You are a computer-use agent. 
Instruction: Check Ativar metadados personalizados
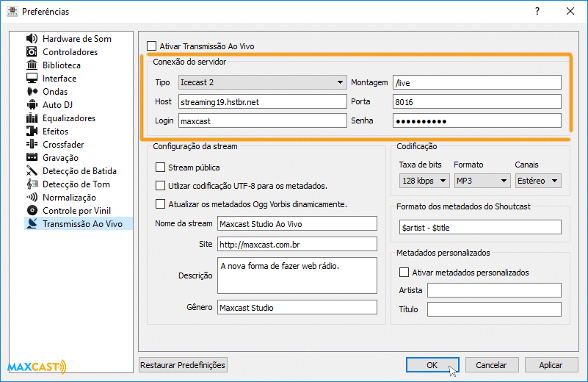click(404, 273)
